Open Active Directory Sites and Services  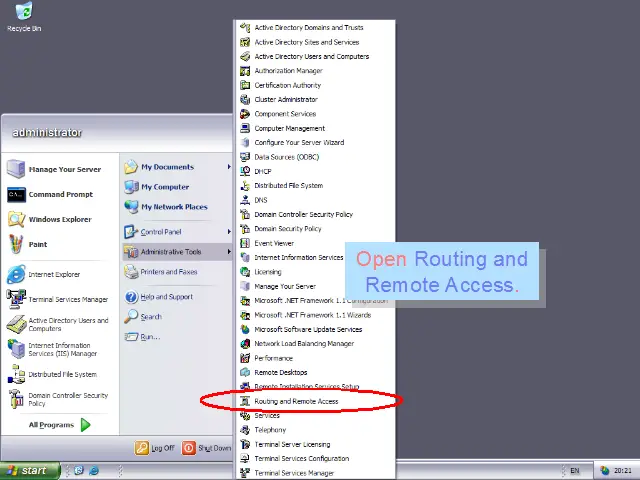click(316, 42)
